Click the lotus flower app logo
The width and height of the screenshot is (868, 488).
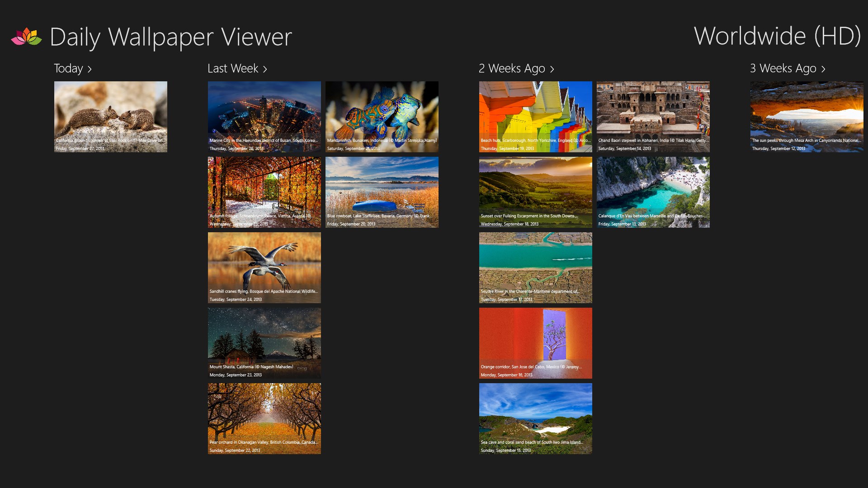(26, 37)
